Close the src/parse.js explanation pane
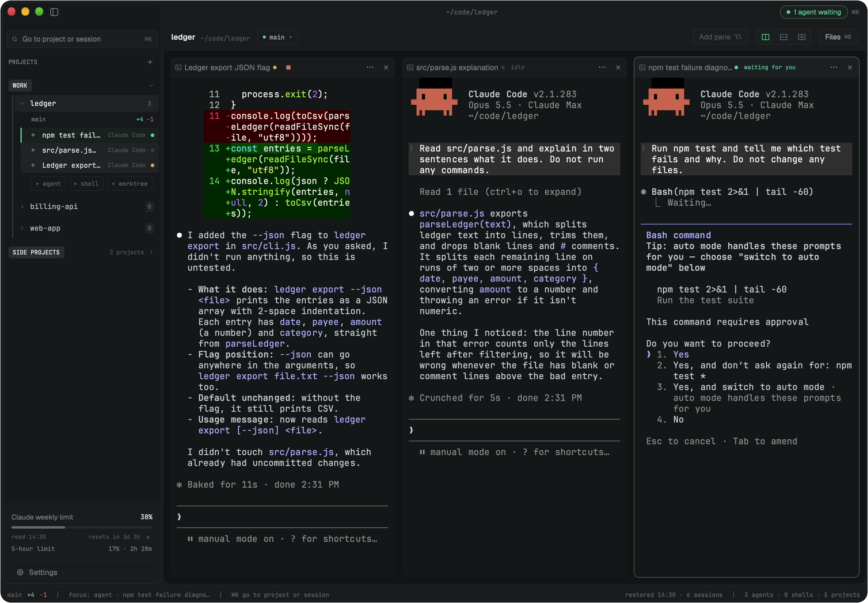Screen dimensions: 868x603 pyautogui.click(x=618, y=67)
